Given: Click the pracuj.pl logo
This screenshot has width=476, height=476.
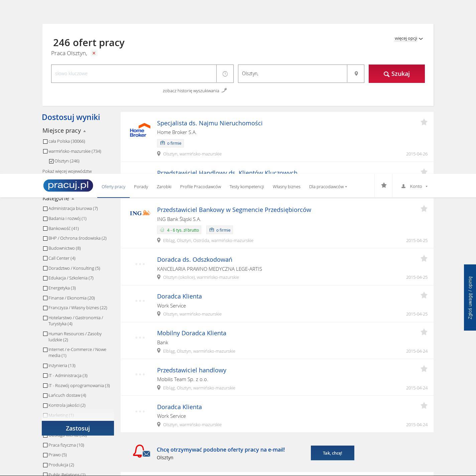Looking at the screenshot, I should coord(68,186).
